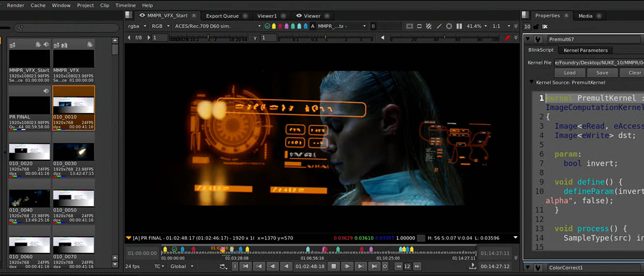Decrease gain with f/8 left arrow

(129, 38)
